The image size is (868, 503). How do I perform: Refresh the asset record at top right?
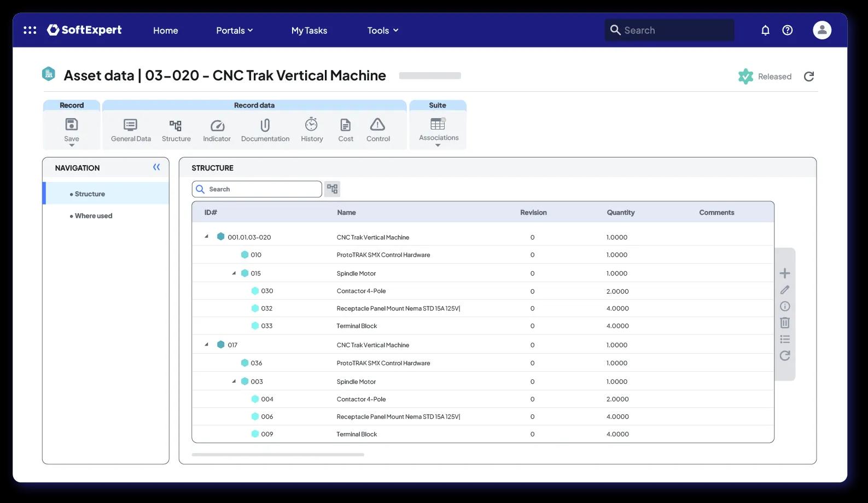tap(809, 77)
